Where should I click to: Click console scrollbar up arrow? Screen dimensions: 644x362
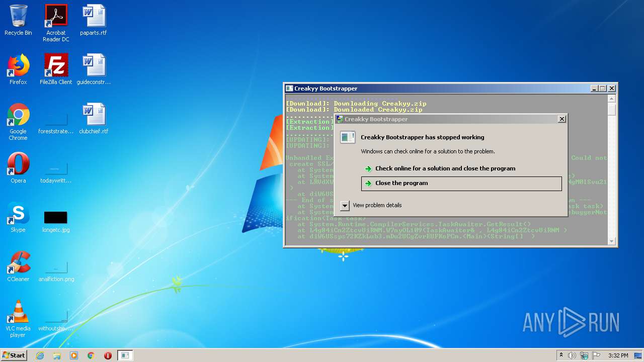click(612, 99)
